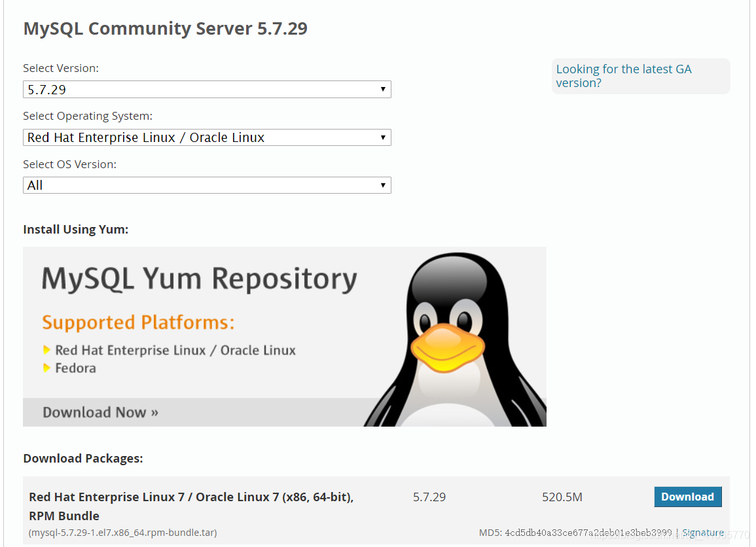Open the Signature link beside the MD5
756x547 pixels.
click(x=703, y=533)
